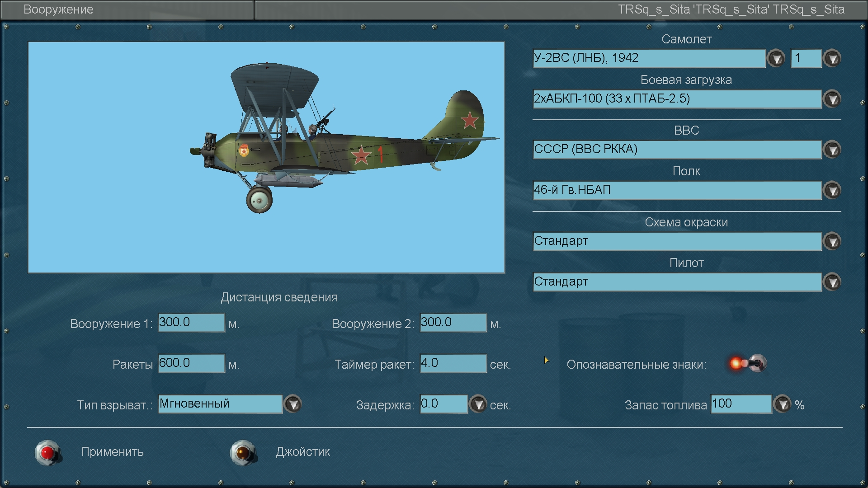Expand the ВВС air force dropdown

pos(832,150)
